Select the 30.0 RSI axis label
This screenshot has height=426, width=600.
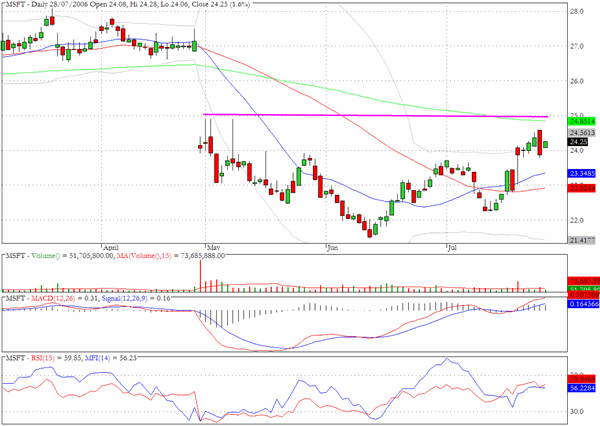click(576, 412)
